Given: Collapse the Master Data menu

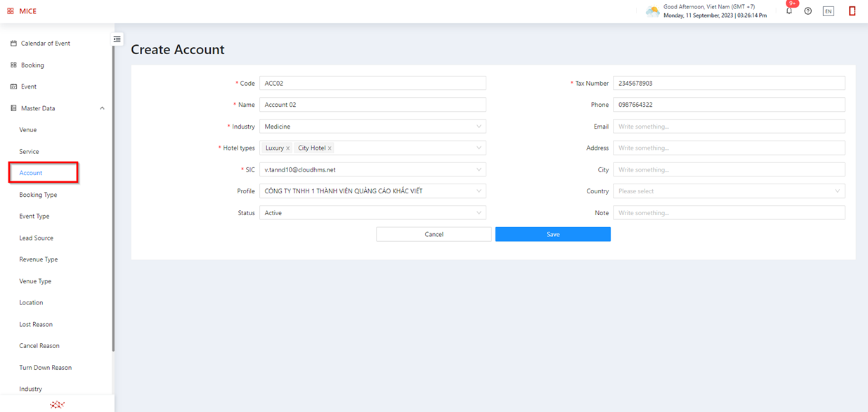Looking at the screenshot, I should [102, 108].
